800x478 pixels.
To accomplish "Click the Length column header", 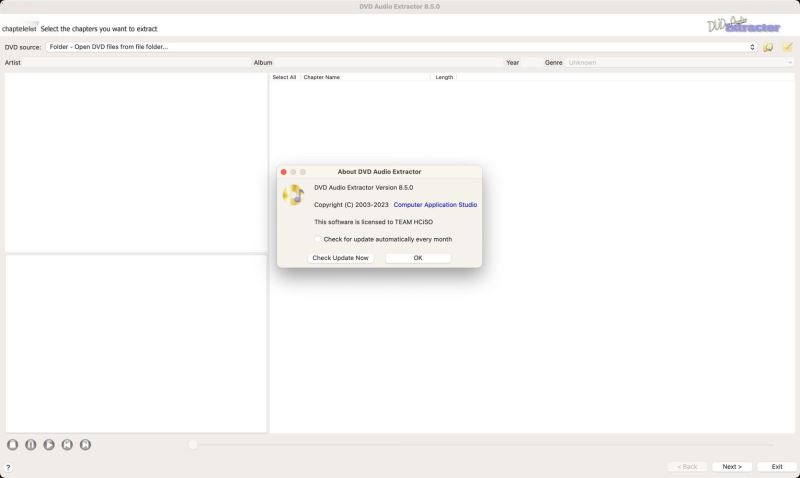I will coord(444,77).
